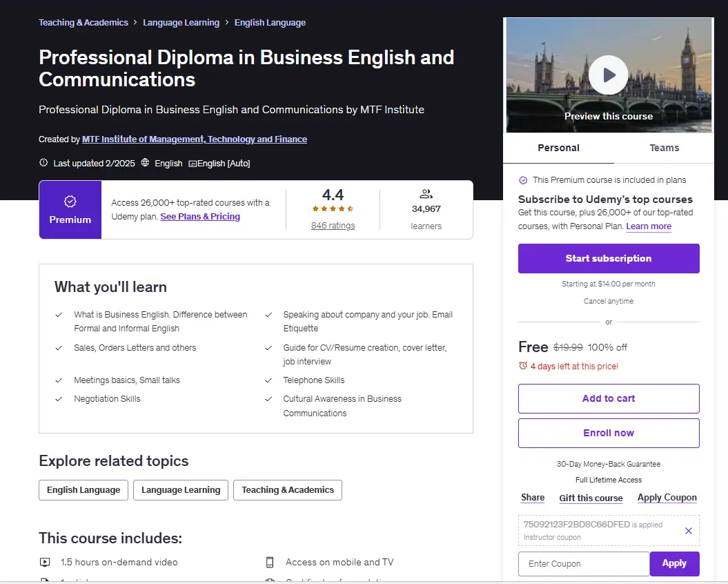Viewport: 728px width, 584px height.
Task: Click Gift this course
Action: [x=591, y=498]
